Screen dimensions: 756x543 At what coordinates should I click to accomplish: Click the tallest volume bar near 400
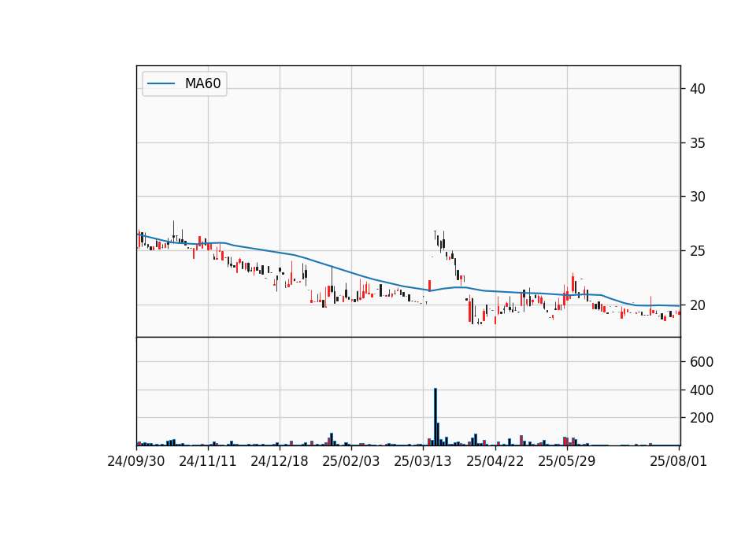click(435, 417)
